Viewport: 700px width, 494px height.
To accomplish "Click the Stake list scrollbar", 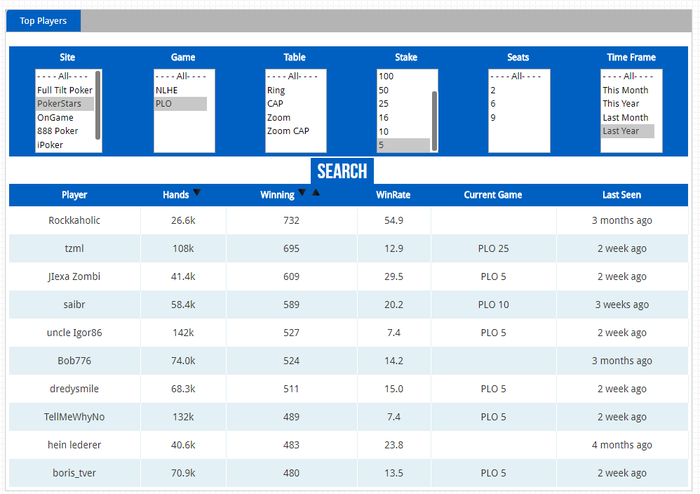I will pyautogui.click(x=434, y=121).
